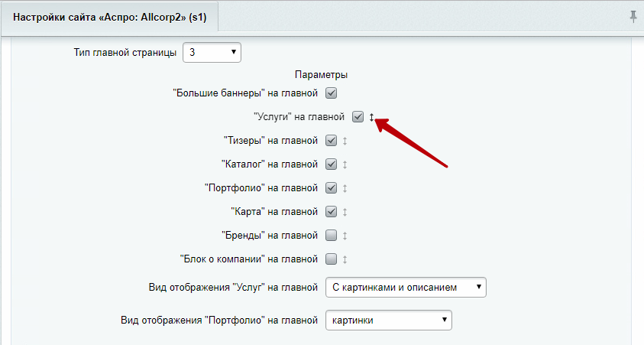Screen dimensions: 644x345
Task: Toggle "Карта" на главной checkbox
Action: (x=331, y=212)
